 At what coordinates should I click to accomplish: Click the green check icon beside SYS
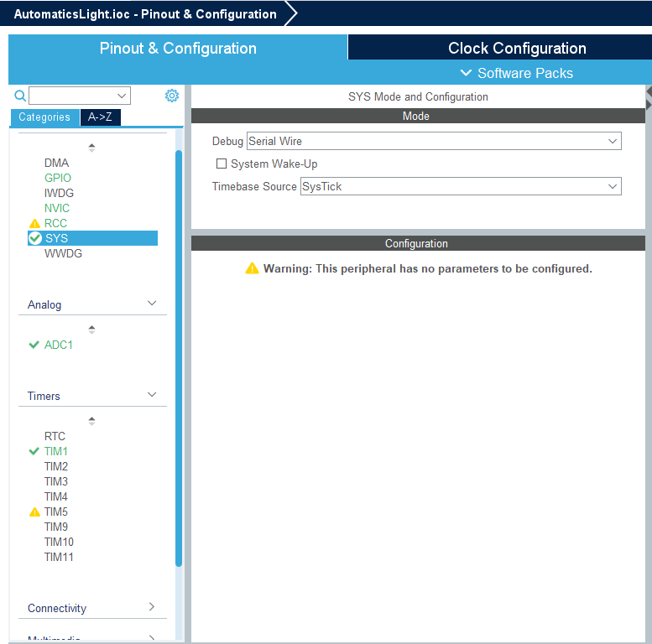pyautogui.click(x=35, y=239)
